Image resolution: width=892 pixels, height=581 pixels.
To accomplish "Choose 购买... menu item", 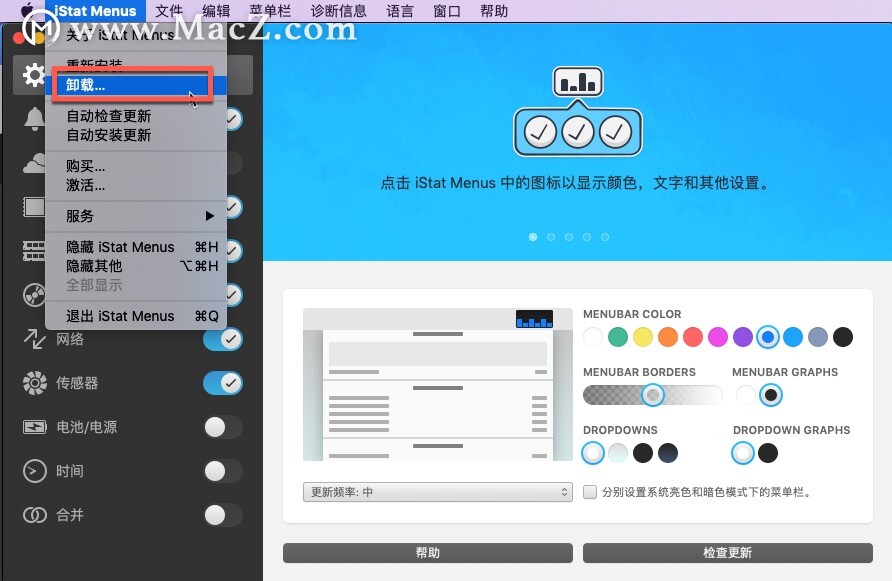I will 135,166.
